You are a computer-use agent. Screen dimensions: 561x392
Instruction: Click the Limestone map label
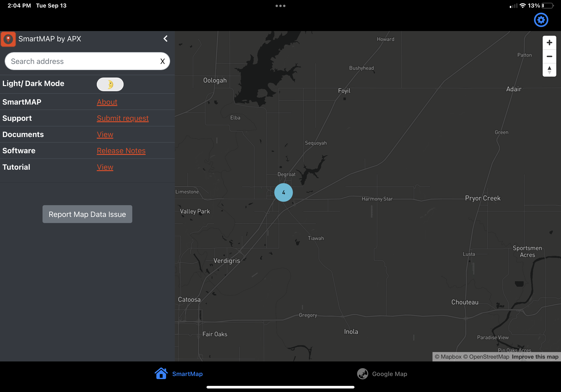[187, 192]
